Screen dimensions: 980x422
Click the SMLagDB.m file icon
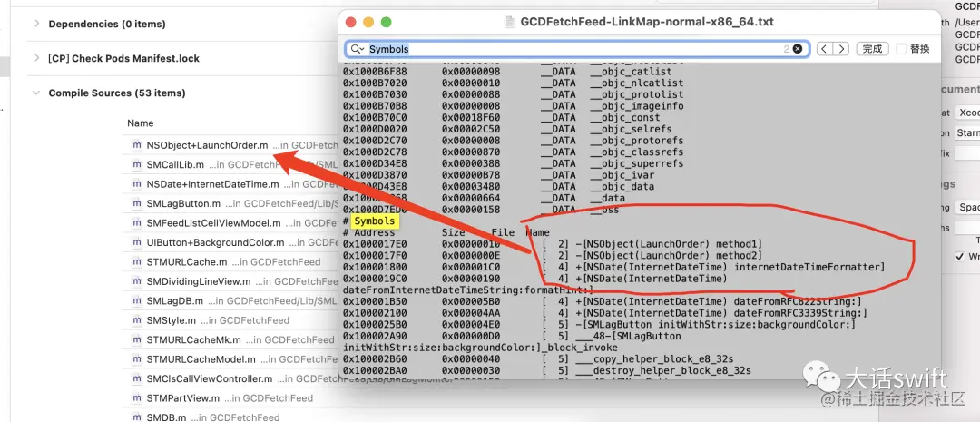click(137, 300)
